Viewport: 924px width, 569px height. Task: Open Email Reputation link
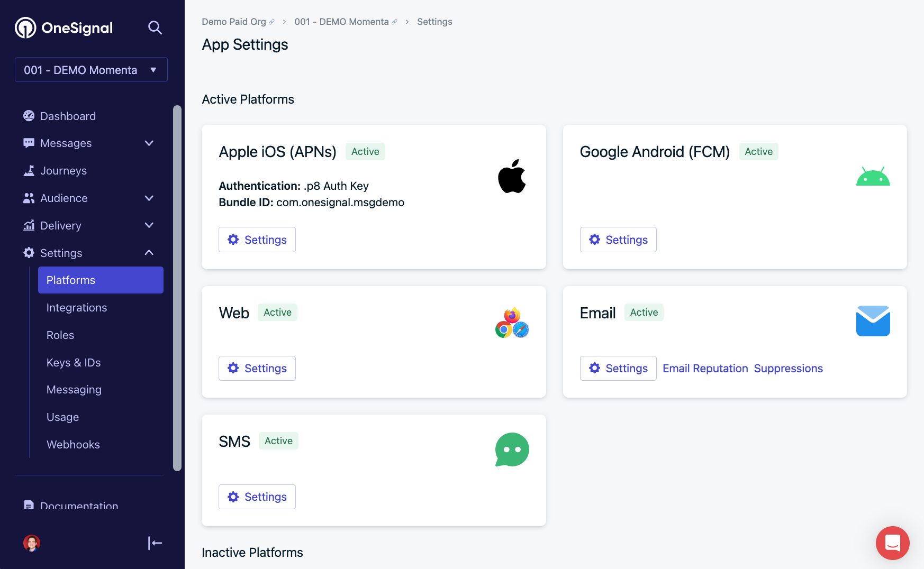[705, 369]
